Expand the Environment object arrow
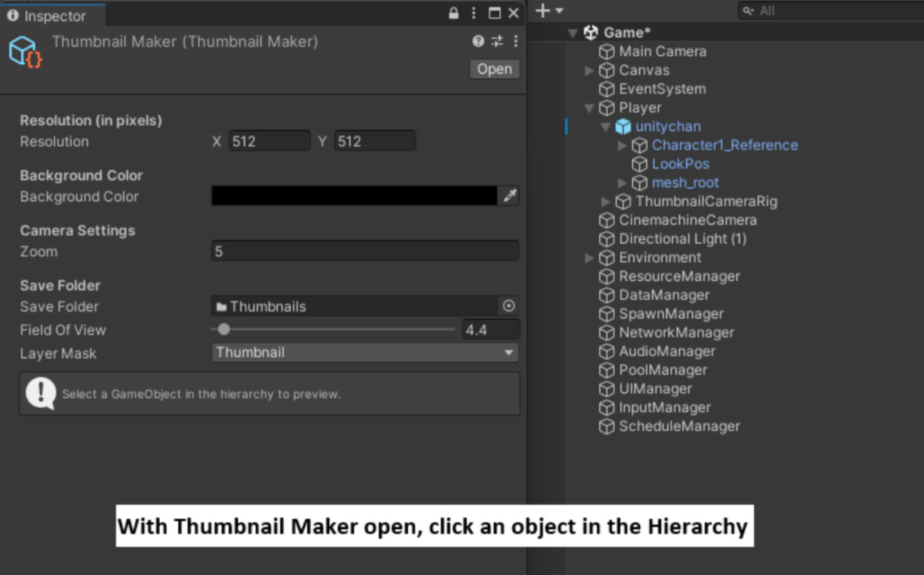Image resolution: width=924 pixels, height=575 pixels. 589,258
